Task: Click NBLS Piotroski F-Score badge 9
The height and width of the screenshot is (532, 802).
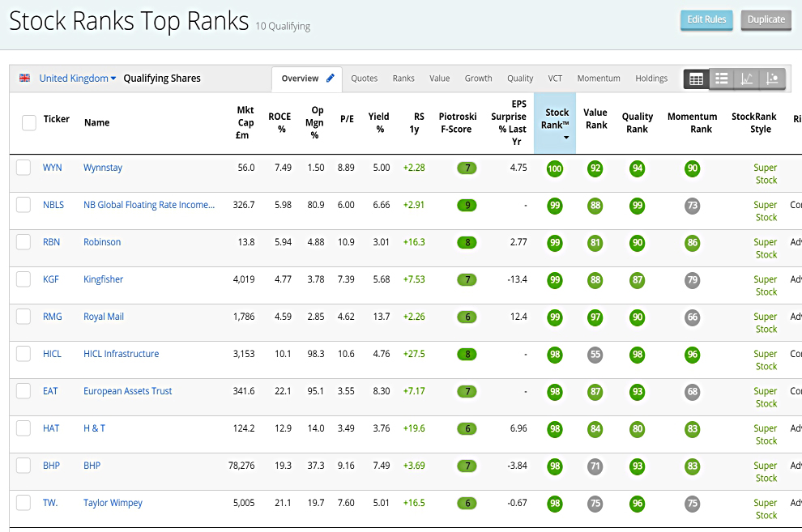Action: point(467,205)
